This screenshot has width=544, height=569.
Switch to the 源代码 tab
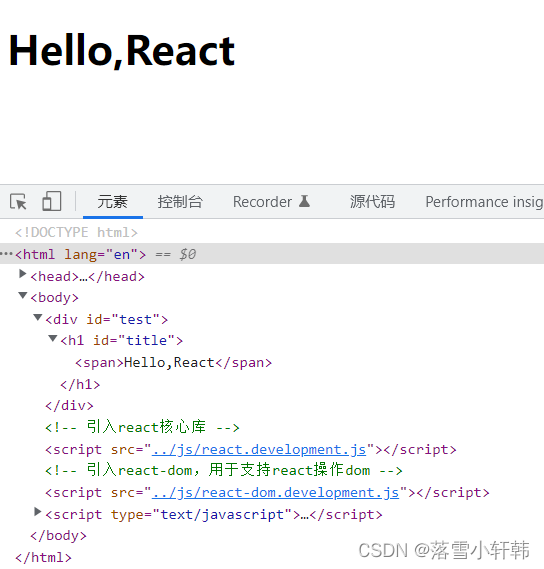tap(372, 202)
